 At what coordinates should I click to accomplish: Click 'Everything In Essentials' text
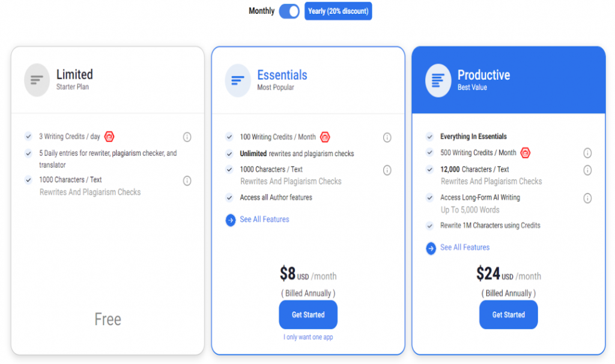point(473,136)
